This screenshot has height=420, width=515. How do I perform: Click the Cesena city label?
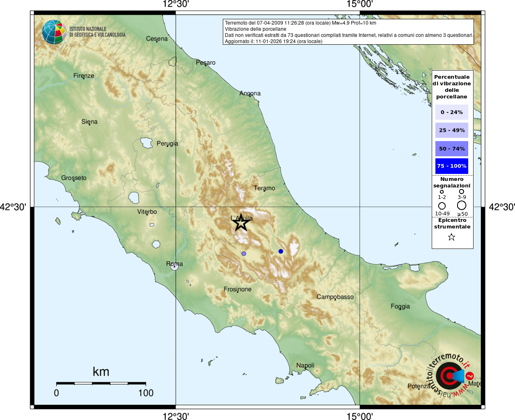click(x=157, y=39)
